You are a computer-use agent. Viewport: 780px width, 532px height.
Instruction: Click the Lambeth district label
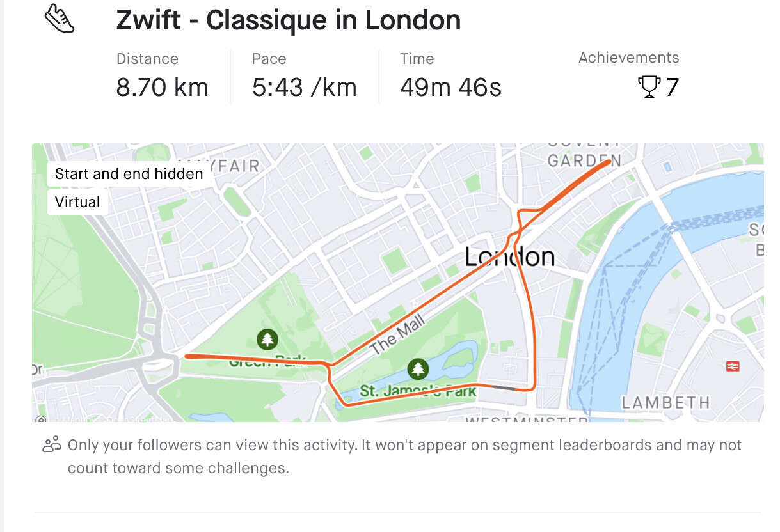(665, 403)
